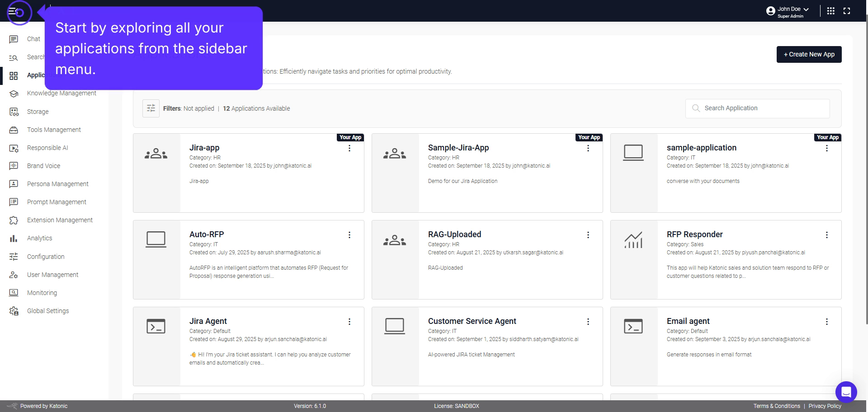The height and width of the screenshot is (412, 868).
Task: Switch to Global Settings
Action: pyautogui.click(x=48, y=310)
